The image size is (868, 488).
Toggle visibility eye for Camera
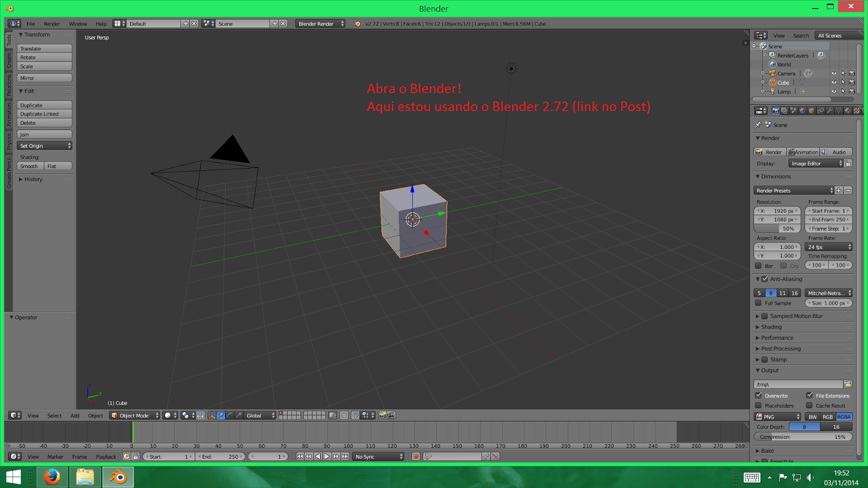coord(834,73)
